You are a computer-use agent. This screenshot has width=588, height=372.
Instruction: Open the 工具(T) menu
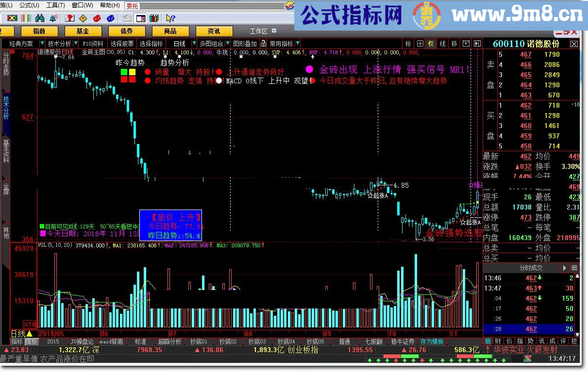[x=55, y=5]
